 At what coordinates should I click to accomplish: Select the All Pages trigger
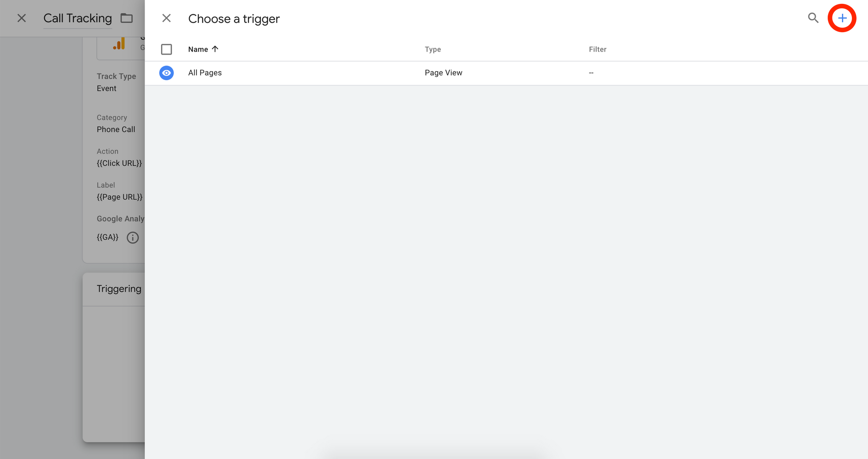(x=506, y=73)
